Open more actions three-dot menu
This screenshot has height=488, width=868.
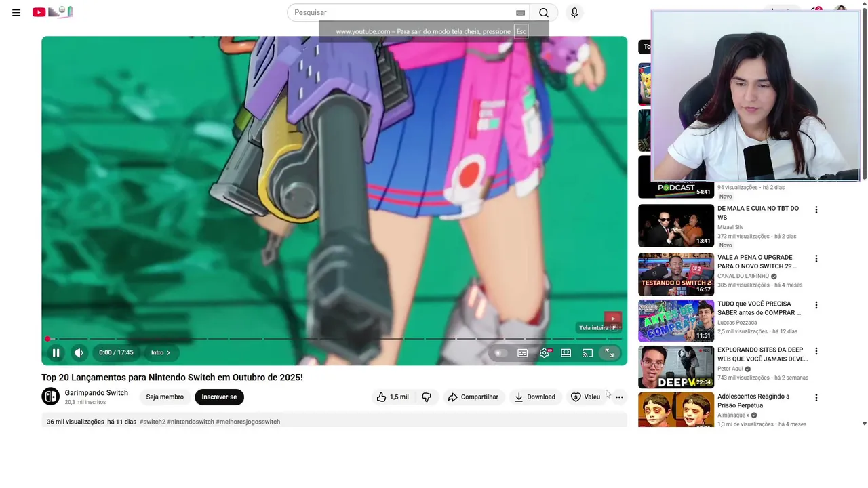click(619, 396)
